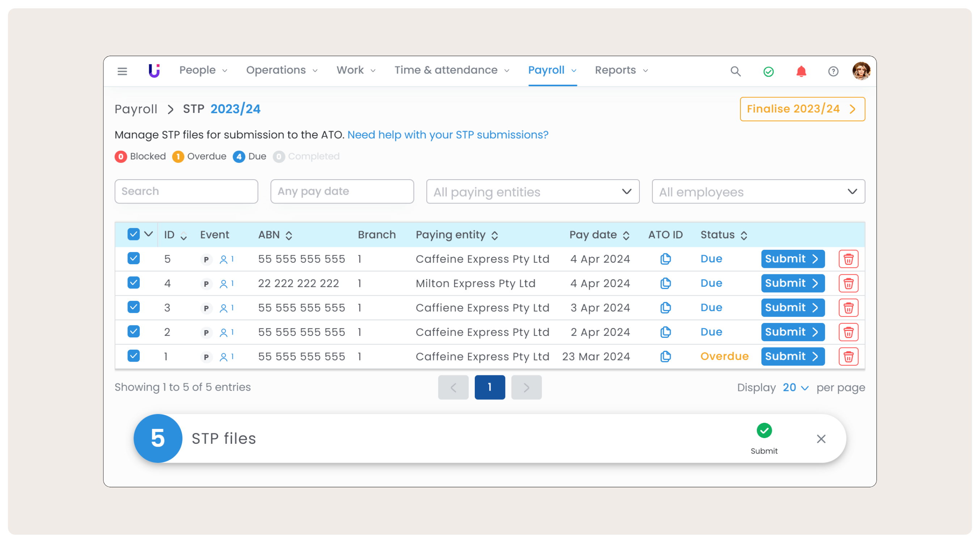
Task: Open the All employees filter dropdown
Action: (758, 191)
